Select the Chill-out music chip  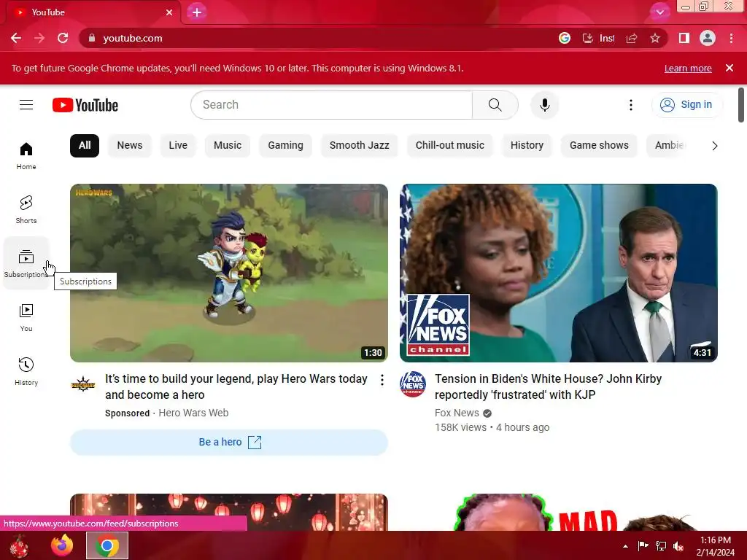[449, 145]
